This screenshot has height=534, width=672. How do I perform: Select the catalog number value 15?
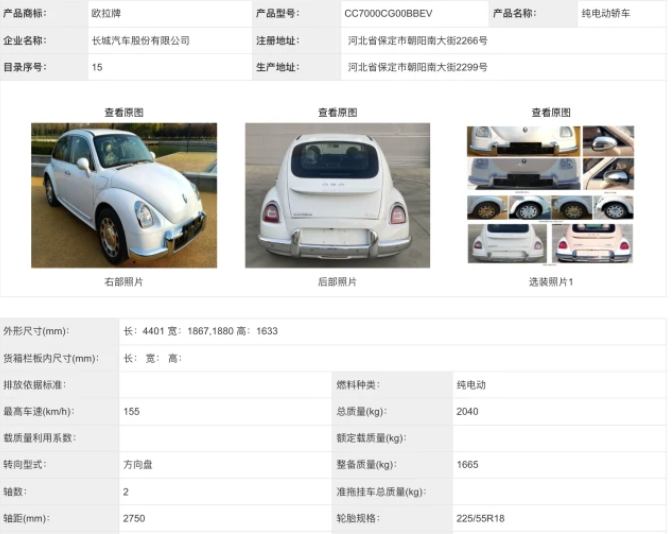(97, 67)
